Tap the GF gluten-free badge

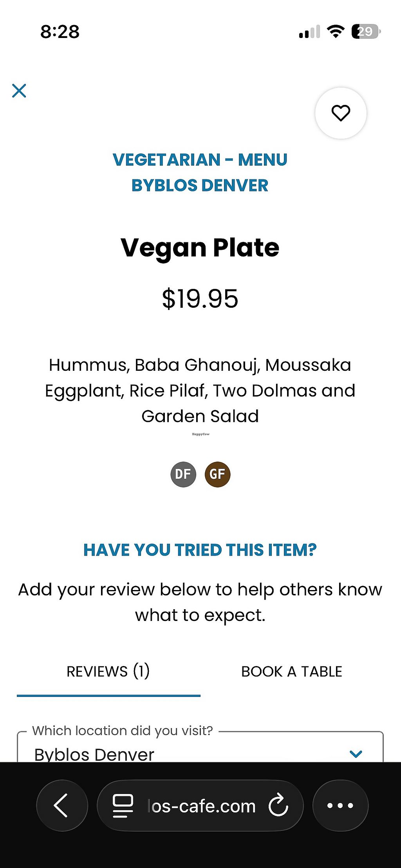[x=217, y=474]
